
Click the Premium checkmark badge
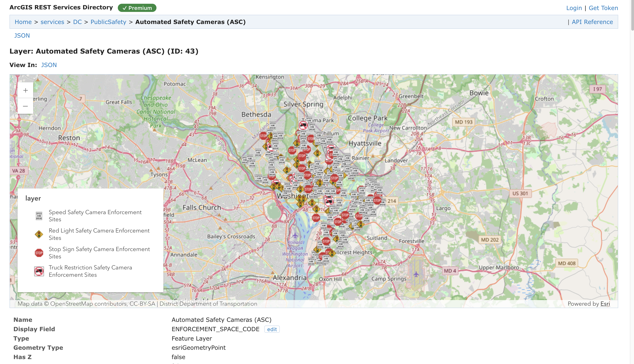pos(137,8)
